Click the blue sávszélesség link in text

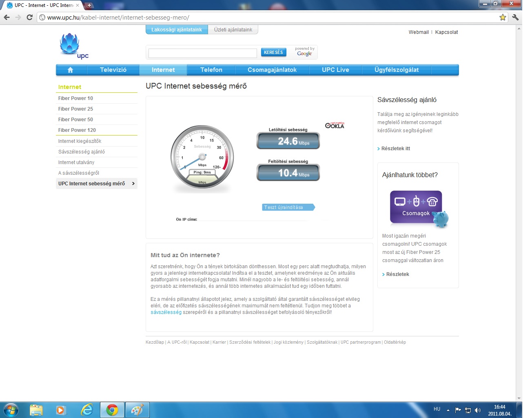pos(166,312)
